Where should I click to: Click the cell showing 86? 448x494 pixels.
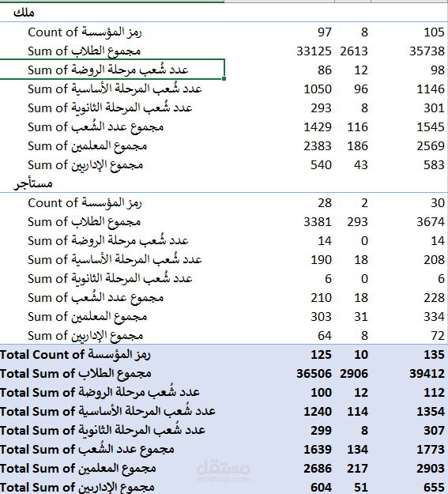pyautogui.click(x=325, y=70)
